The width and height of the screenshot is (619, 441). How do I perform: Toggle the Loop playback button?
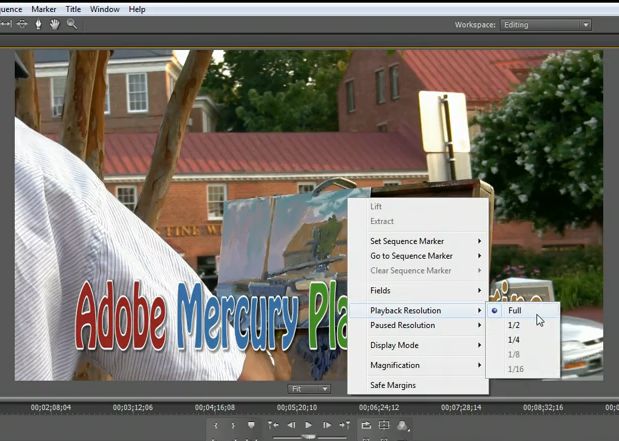tap(366, 425)
